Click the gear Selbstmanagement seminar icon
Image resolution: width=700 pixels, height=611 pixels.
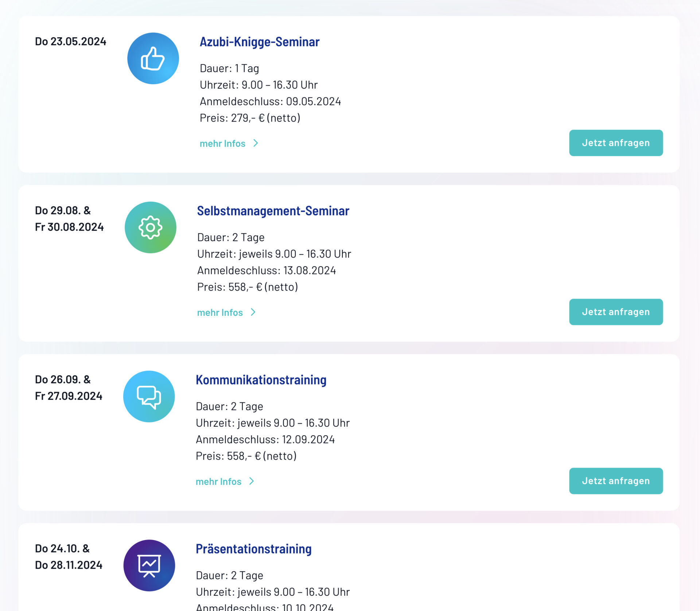[150, 227]
